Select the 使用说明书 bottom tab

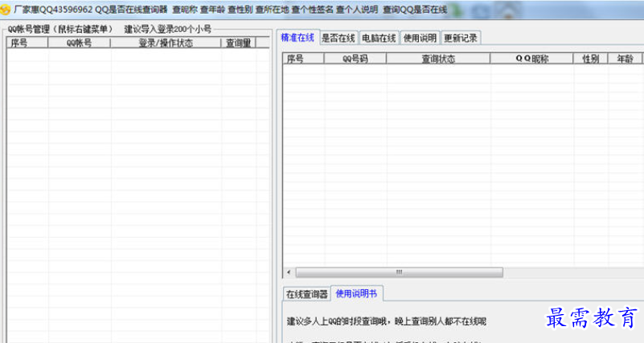click(x=356, y=293)
